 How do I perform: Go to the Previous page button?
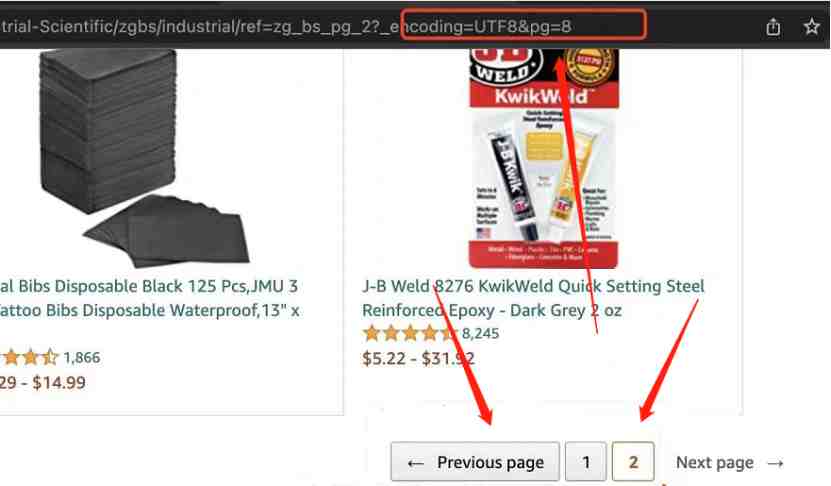pyautogui.click(x=475, y=462)
